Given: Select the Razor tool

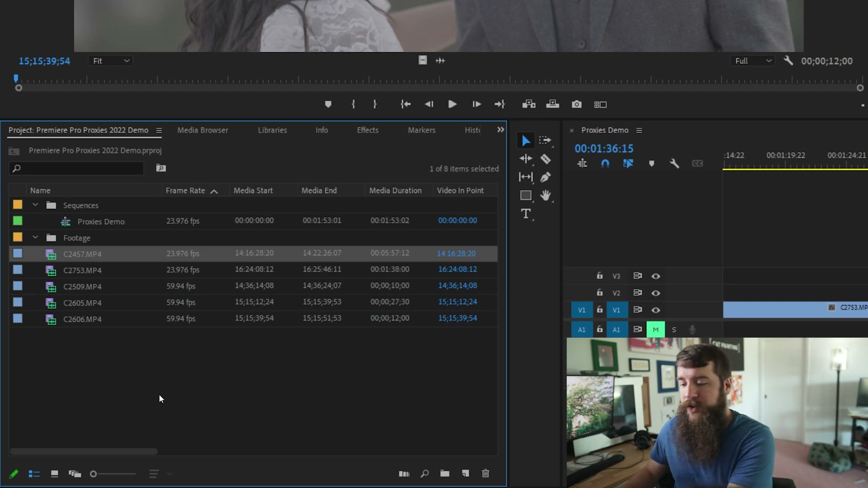Looking at the screenshot, I should tap(545, 159).
